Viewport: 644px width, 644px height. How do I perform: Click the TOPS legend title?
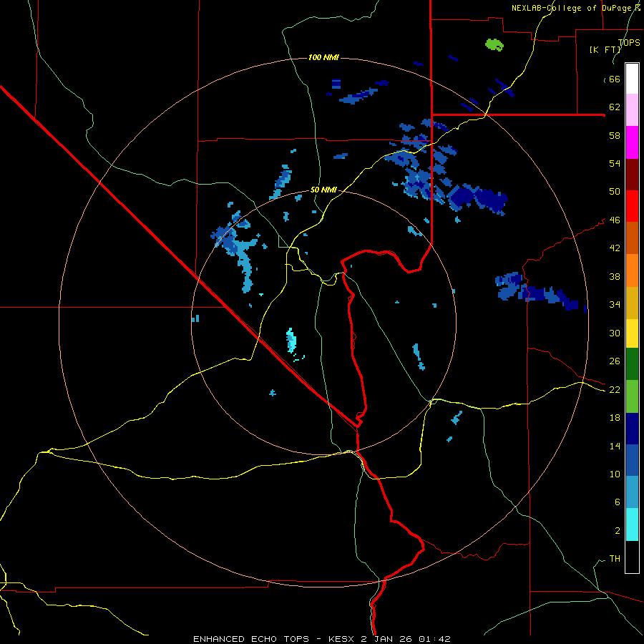point(629,42)
